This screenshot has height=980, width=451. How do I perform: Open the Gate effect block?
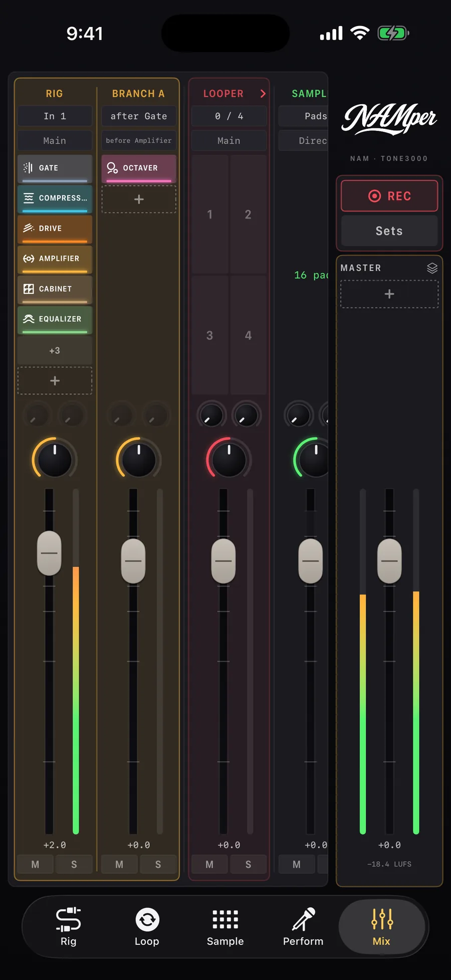point(55,168)
